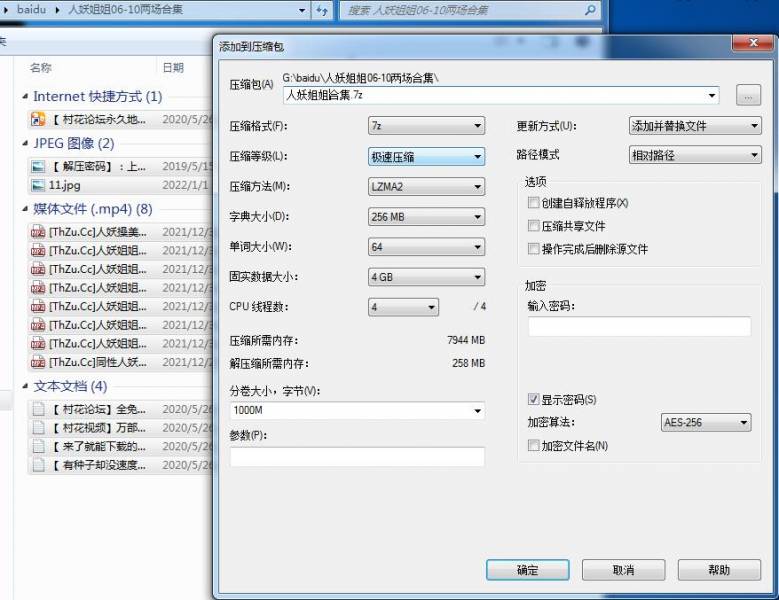The image size is (779, 600).
Task: Select the first mp4 file icon under 媒体文件
Action: click(x=38, y=232)
